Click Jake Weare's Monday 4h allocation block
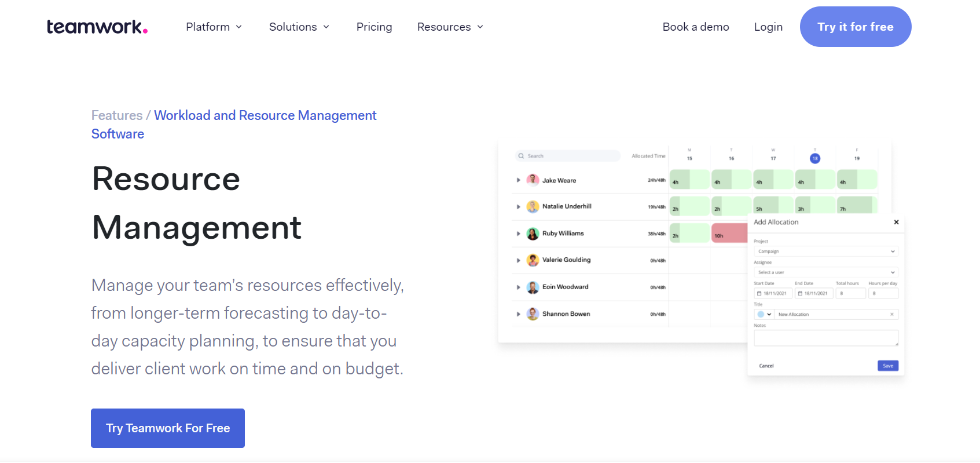The height and width of the screenshot is (463, 980). coord(689,180)
